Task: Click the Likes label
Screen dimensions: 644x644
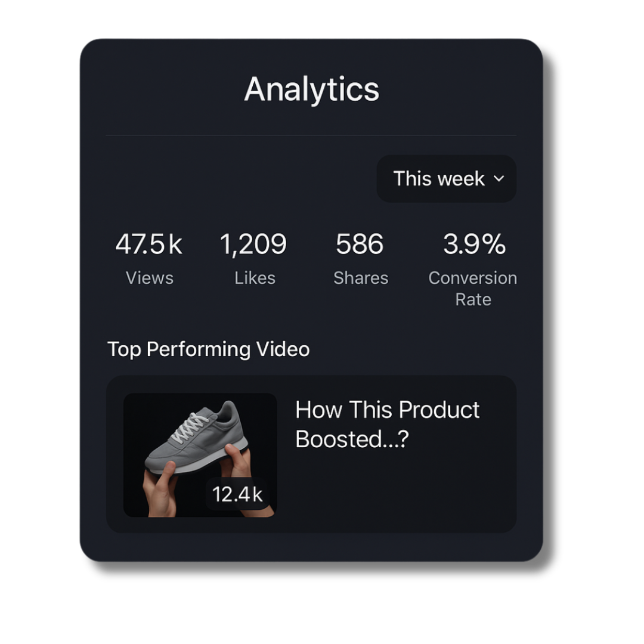Action: pos(255,278)
